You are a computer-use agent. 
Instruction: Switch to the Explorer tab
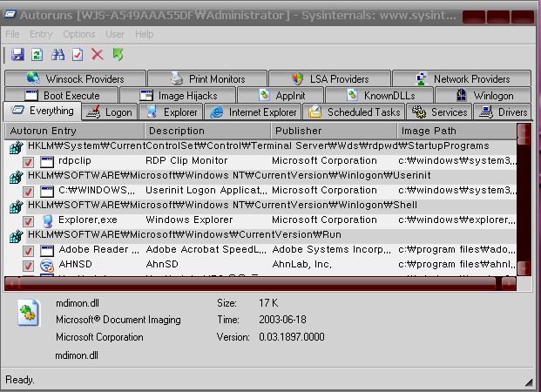tap(171, 112)
